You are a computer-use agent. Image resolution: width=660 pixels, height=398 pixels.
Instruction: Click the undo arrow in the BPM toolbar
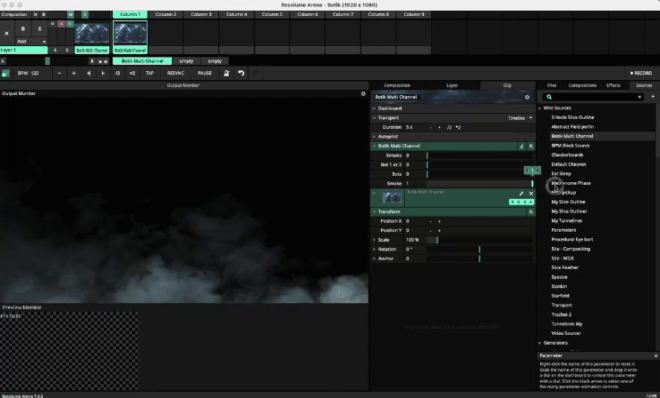[241, 73]
